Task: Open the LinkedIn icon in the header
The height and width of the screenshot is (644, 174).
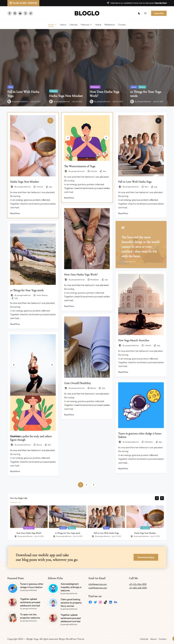Action: tap(20, 13)
